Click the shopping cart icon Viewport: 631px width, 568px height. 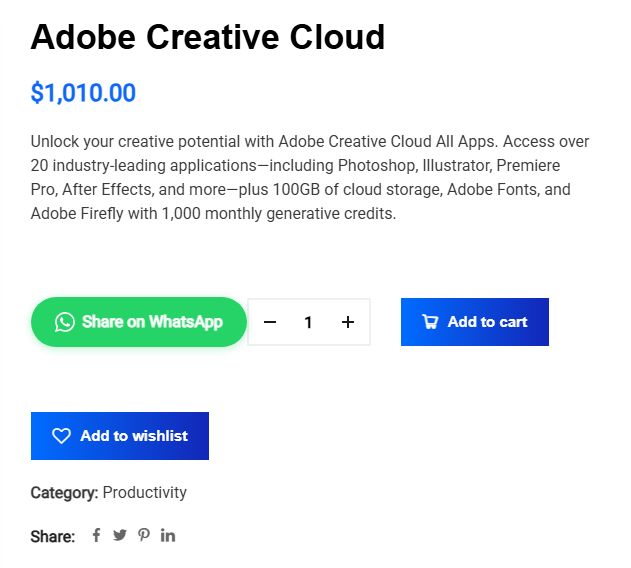(430, 322)
